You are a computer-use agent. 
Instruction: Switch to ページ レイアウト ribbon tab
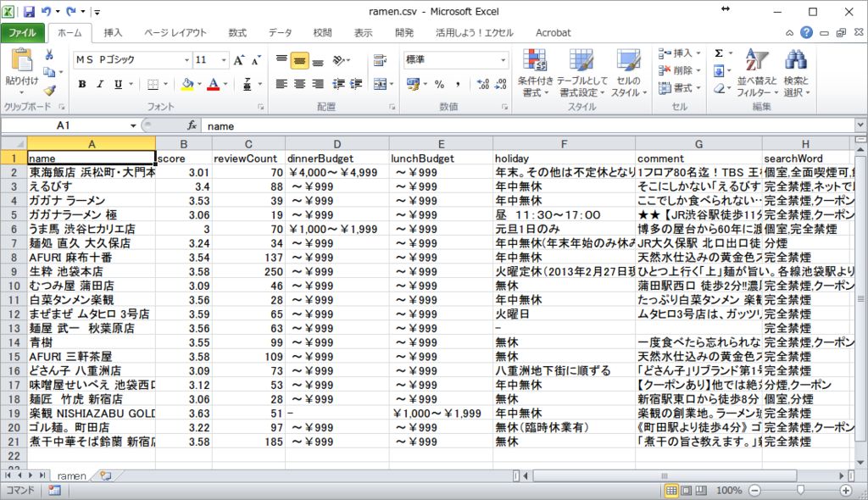coord(175,33)
